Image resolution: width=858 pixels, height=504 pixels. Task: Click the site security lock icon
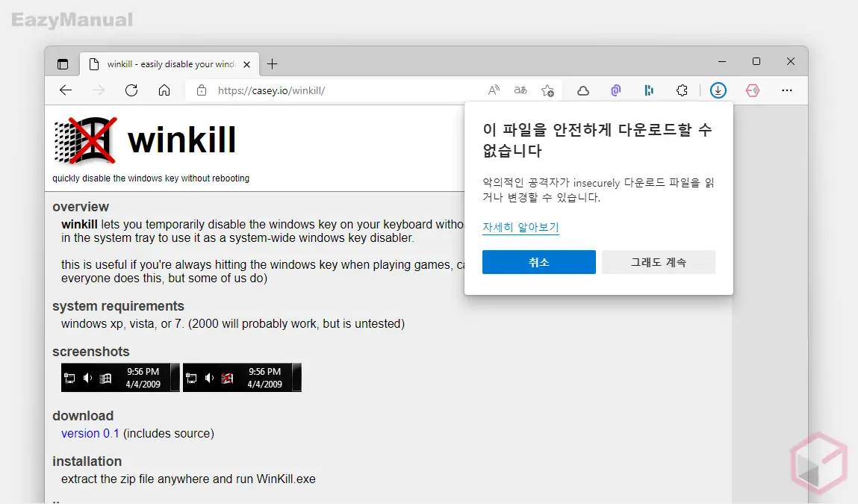(200, 90)
